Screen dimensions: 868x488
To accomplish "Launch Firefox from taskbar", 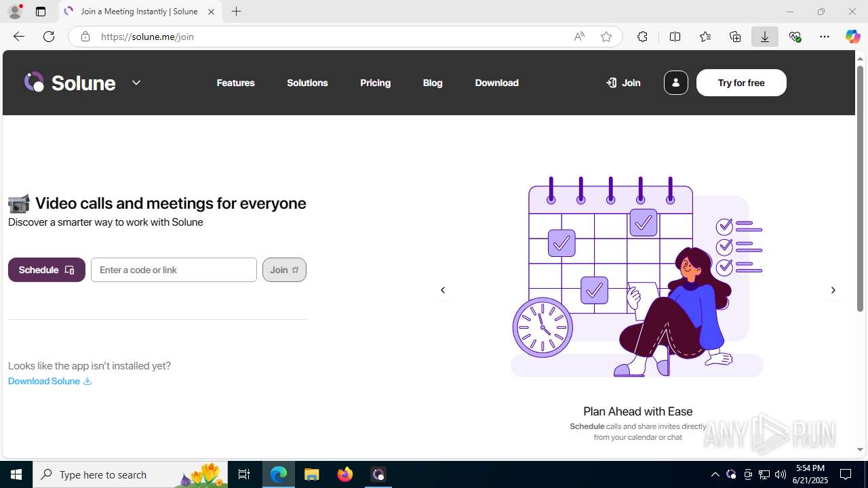I will (345, 474).
